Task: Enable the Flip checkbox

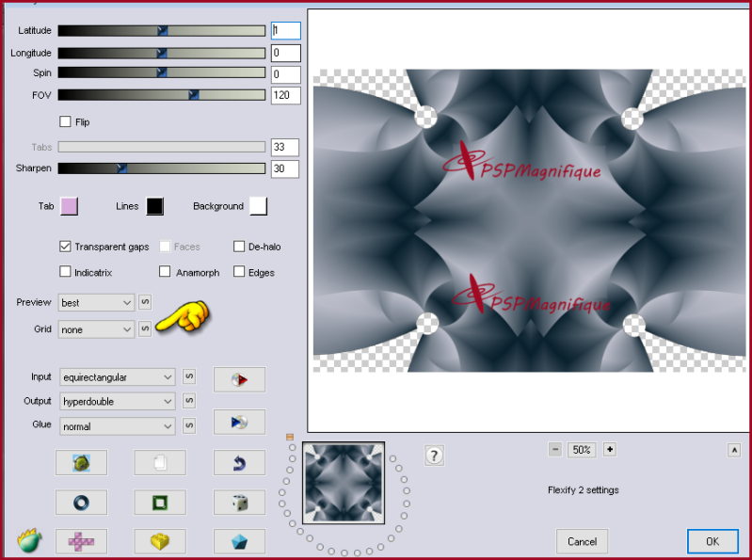Action: click(x=66, y=121)
